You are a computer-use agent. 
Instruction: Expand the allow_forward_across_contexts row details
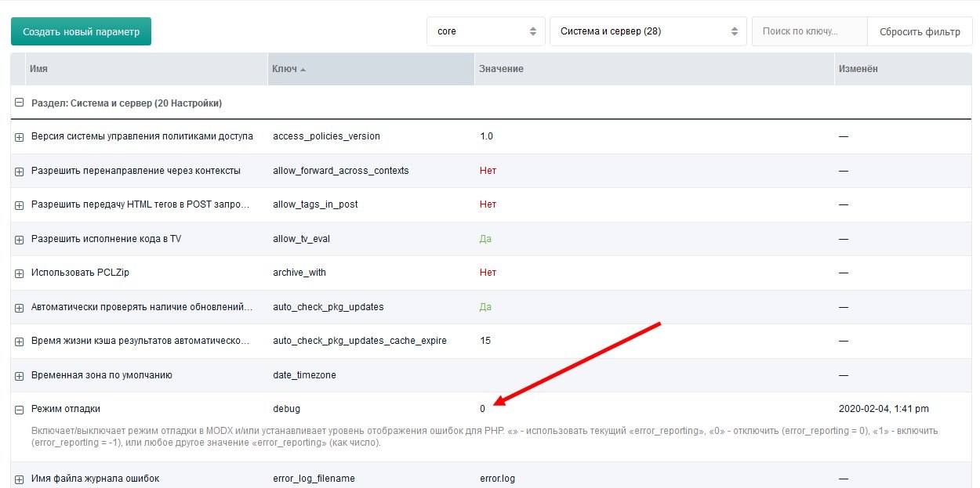[20, 171]
